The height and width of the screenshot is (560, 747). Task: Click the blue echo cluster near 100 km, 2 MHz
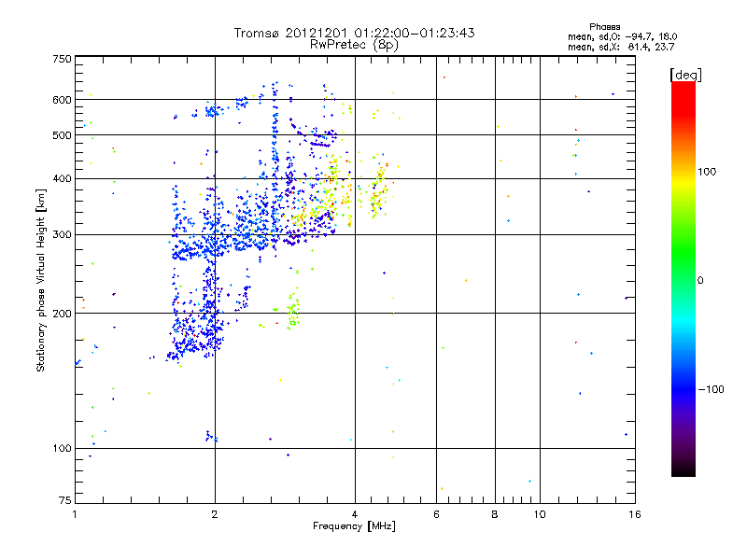211,437
